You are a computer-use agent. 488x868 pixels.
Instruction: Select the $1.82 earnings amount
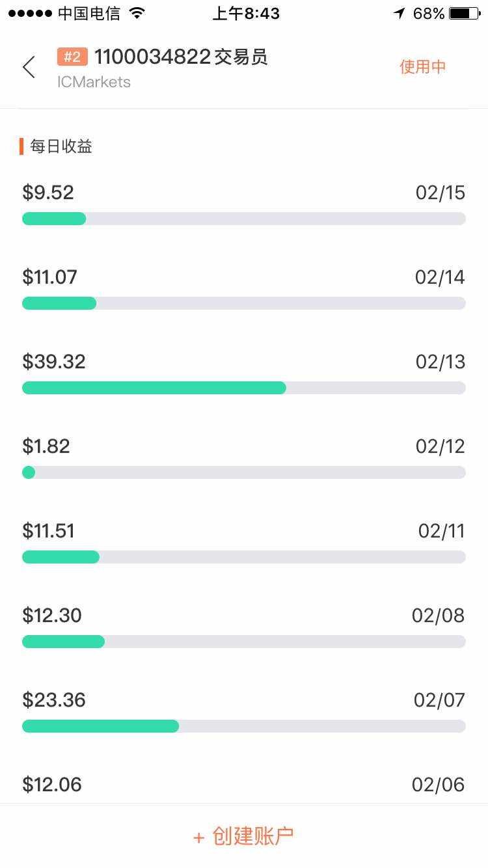[x=46, y=446]
